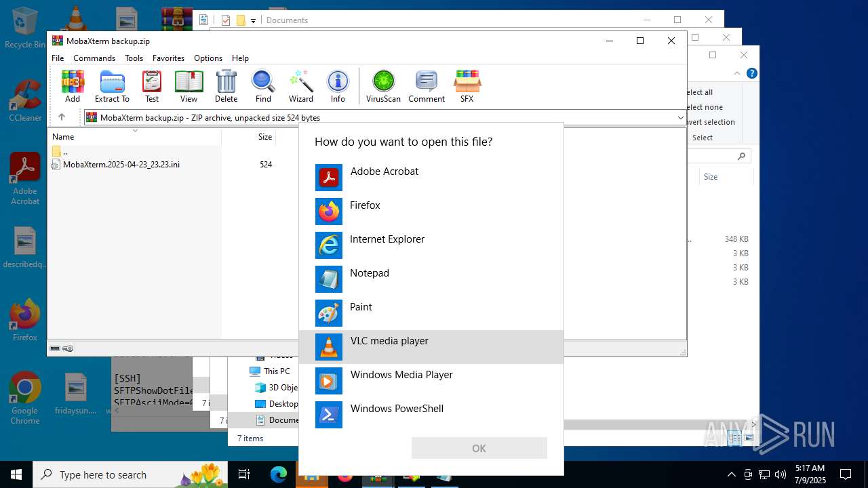Click the 'Select all' option in Explorer ribbon
Screen dimensions: 868x488
(x=700, y=92)
